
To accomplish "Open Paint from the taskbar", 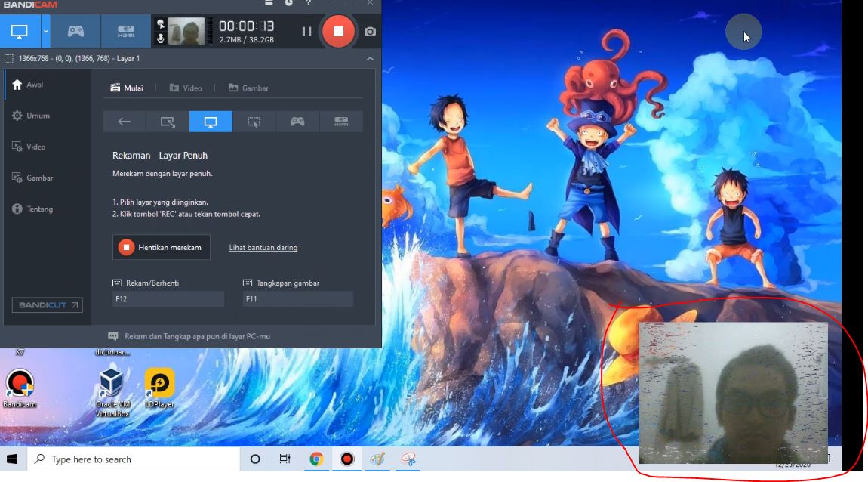I will click(377, 459).
